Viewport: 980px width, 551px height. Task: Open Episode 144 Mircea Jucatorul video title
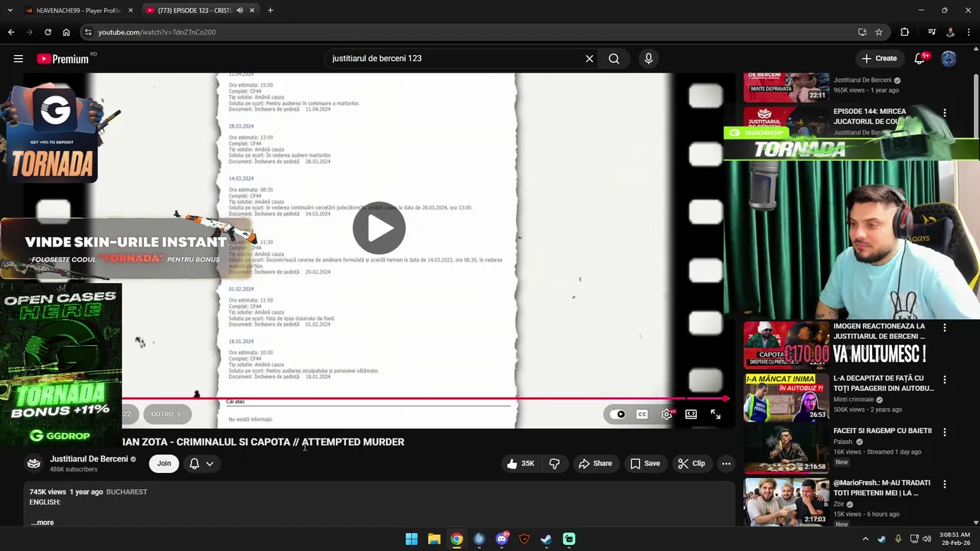coord(870,116)
